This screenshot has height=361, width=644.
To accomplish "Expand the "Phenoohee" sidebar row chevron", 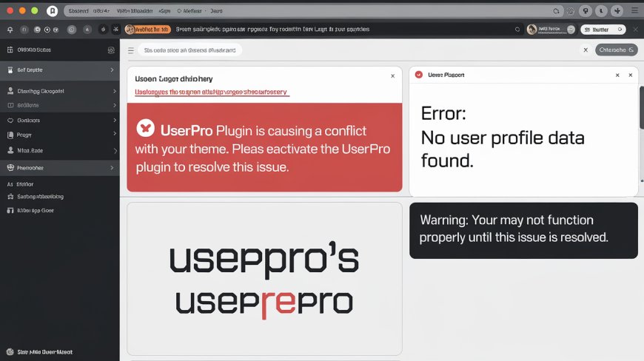I will (112, 168).
